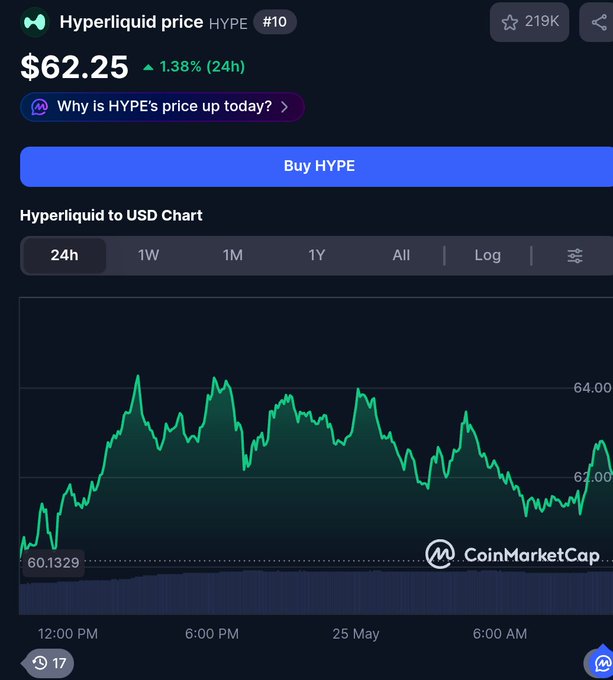Click the 12:00 PM time axis label
The height and width of the screenshot is (680, 613).
[68, 634]
